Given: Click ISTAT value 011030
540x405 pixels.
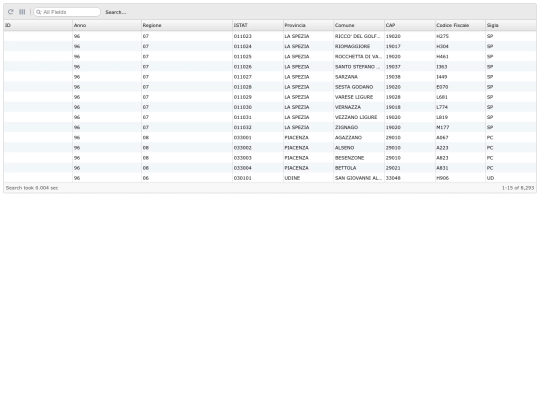Looking at the screenshot, I should click(x=242, y=107).
